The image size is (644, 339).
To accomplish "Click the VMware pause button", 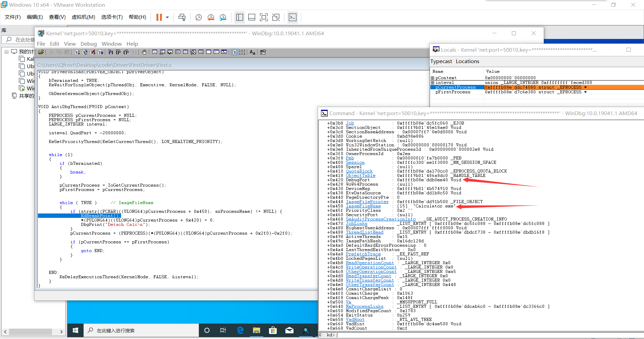I will pos(159,17).
